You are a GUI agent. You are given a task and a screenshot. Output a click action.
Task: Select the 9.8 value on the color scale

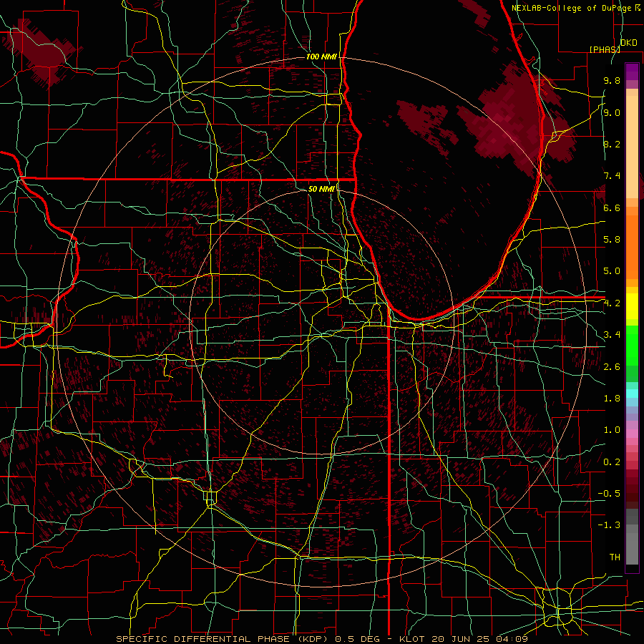[x=612, y=80]
